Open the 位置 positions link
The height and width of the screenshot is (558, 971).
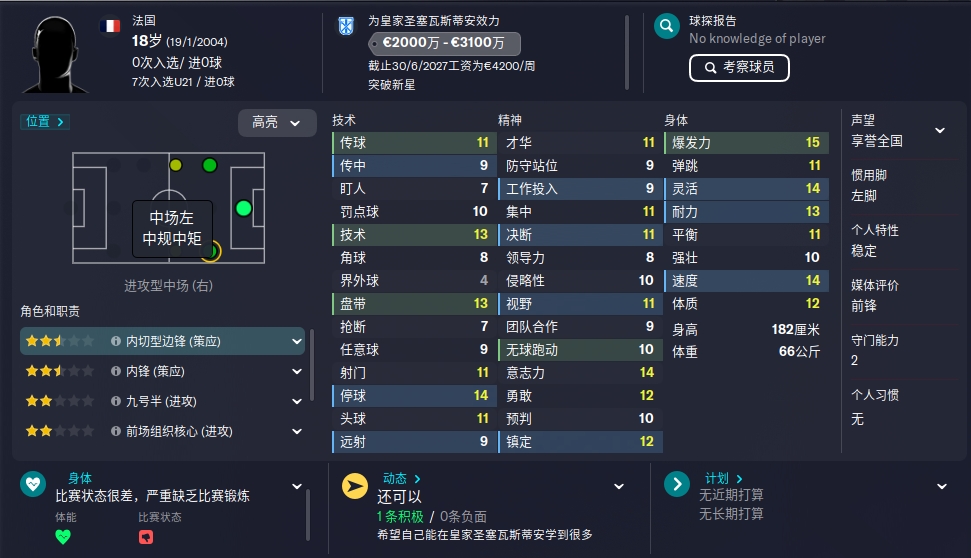tap(45, 121)
